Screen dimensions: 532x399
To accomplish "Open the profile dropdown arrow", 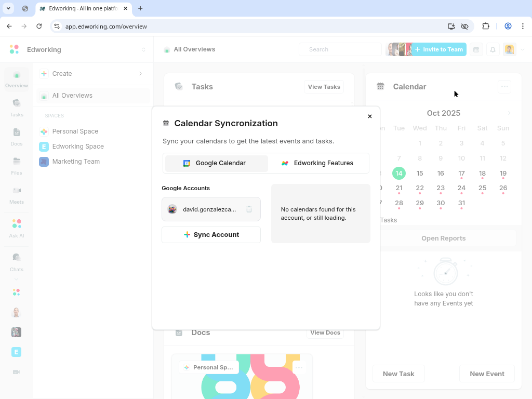I will (x=523, y=50).
